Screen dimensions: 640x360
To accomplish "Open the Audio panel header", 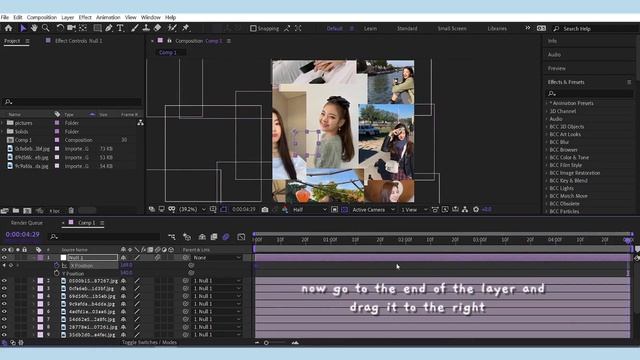I will (554, 55).
